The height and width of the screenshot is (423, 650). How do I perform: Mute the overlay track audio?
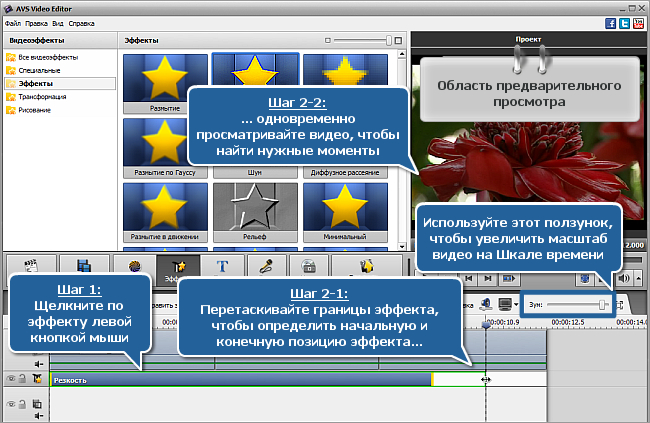(x=39, y=416)
